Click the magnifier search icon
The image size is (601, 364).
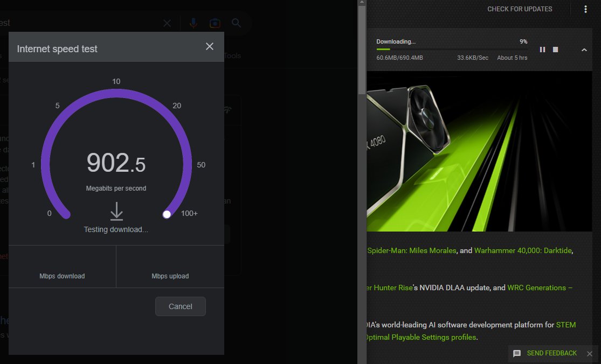(x=237, y=23)
